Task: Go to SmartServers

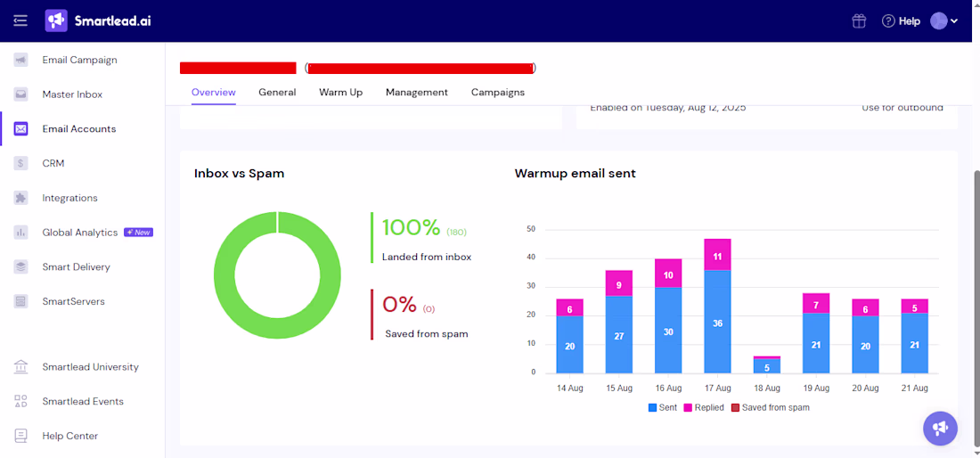Action: pos(73,301)
